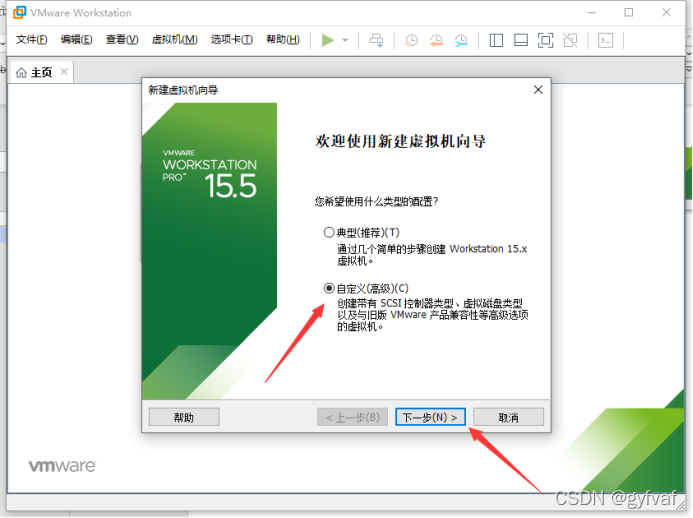The width and height of the screenshot is (693, 518).
Task: Close the VMware Workstation window
Action: (666, 13)
